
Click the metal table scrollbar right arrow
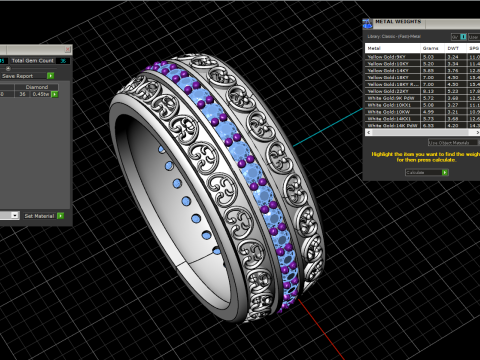(477, 132)
